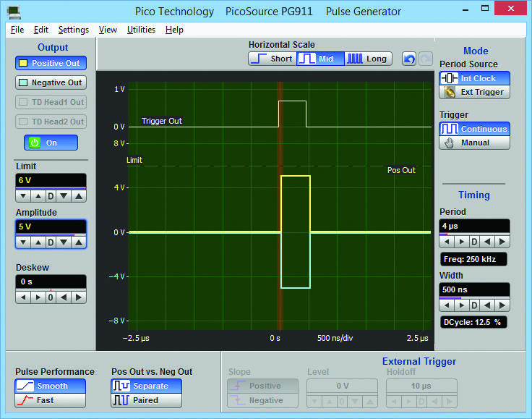Select Int Clock period source
Screen dimensions: 532x419
[475, 77]
